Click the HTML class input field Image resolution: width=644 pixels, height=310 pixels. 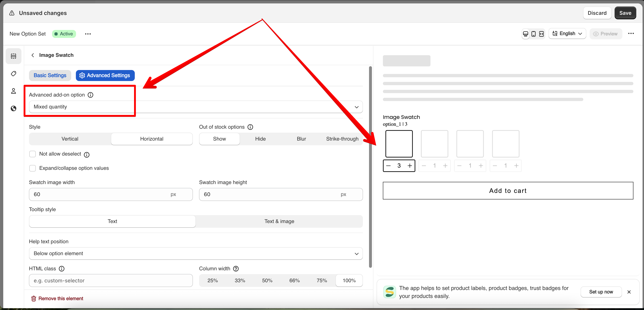pyautogui.click(x=111, y=280)
